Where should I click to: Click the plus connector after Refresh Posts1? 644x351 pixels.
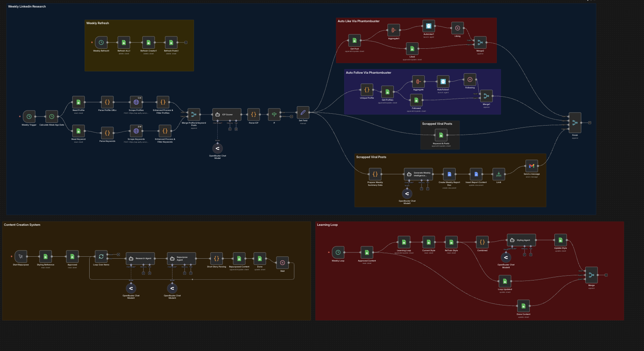pyautogui.click(x=186, y=42)
